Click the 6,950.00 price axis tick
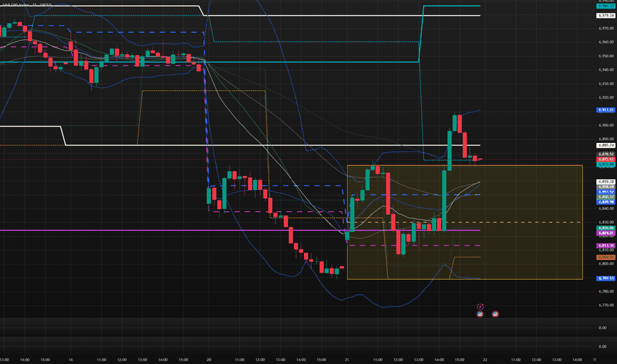Viewport: 617px width, 364px height. 606,56
